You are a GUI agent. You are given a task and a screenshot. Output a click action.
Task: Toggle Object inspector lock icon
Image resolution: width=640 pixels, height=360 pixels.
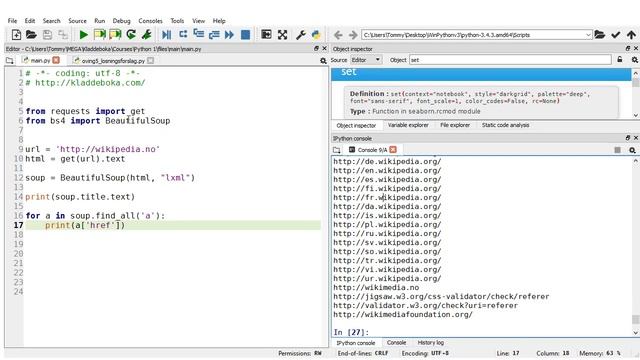(620, 60)
